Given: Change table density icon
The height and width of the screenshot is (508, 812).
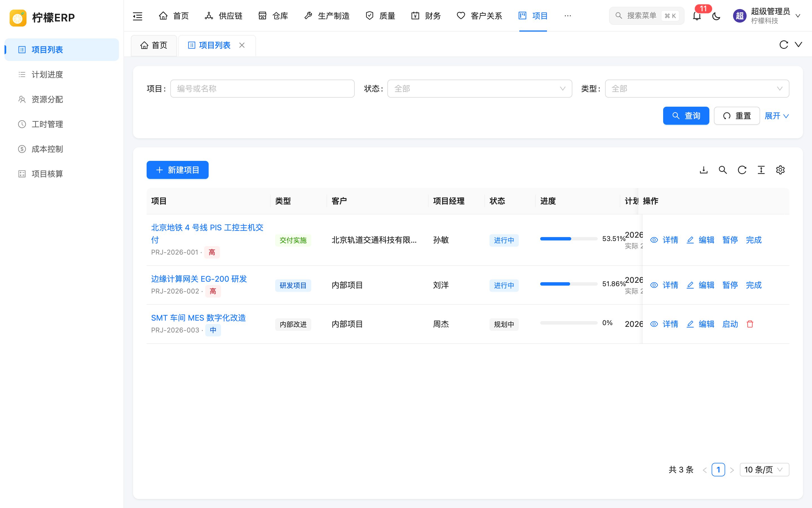Looking at the screenshot, I should tap(761, 170).
